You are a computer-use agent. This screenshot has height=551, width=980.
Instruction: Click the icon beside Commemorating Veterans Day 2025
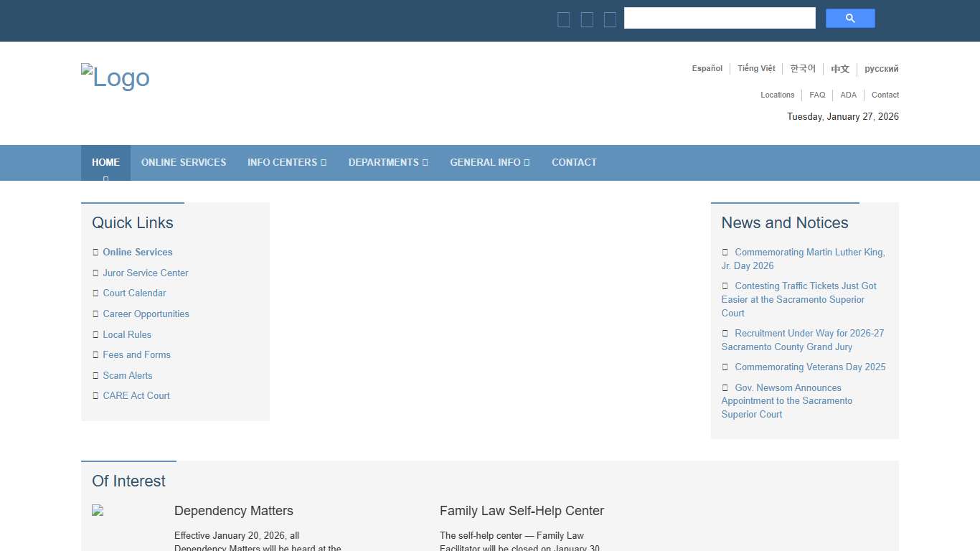(x=725, y=367)
